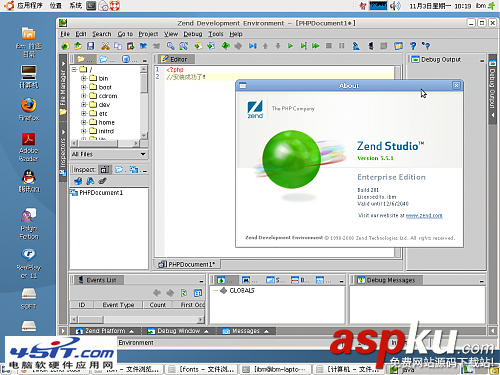Toggle the Messages bottom panel

point(245,331)
